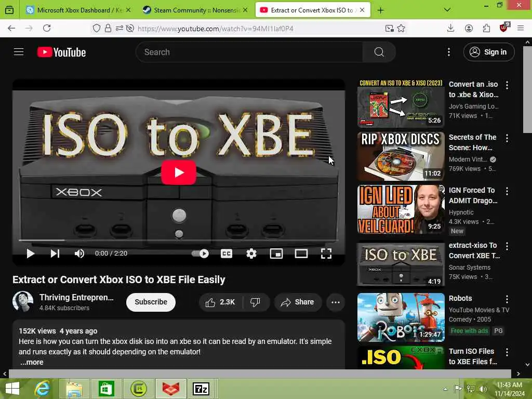List all tabs dropdown arrow

[x=447, y=10]
